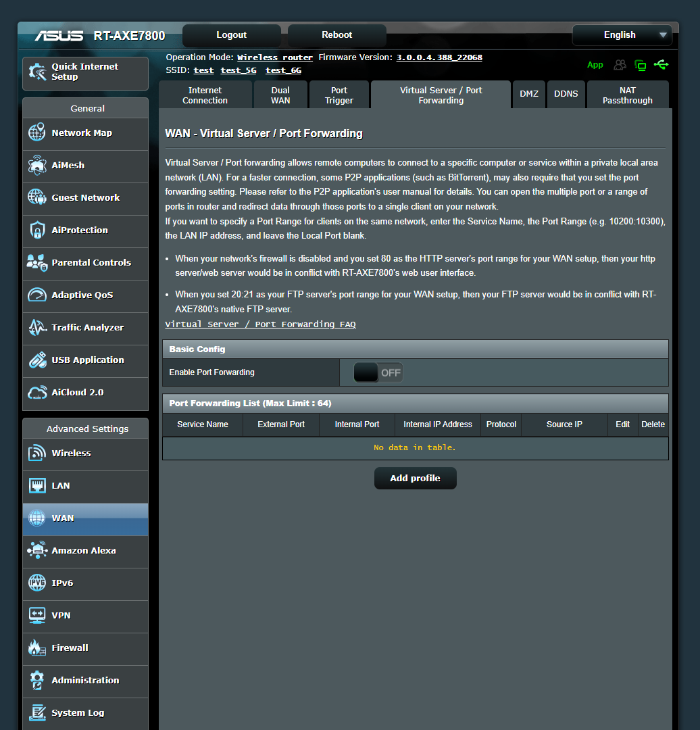Select Virtual Server / Port Forwarding tab
The image size is (700, 730).
click(x=441, y=95)
